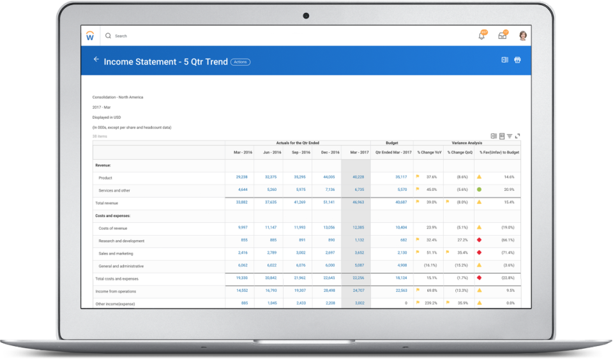This screenshot has height=364, width=613.
Task: Click Qtr Ended Mar - 2017 header
Action: click(x=393, y=153)
